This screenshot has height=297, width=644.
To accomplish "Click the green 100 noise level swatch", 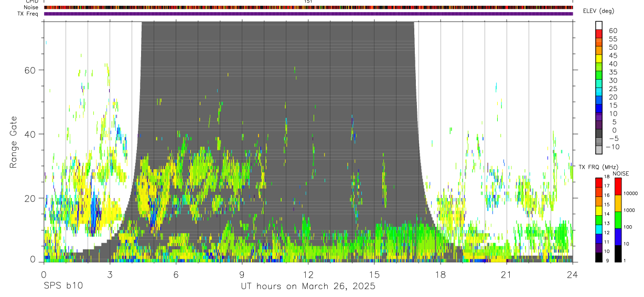I will (617, 219).
